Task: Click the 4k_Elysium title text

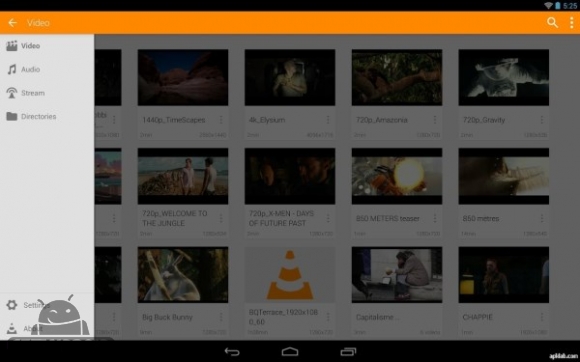Action: [267, 120]
